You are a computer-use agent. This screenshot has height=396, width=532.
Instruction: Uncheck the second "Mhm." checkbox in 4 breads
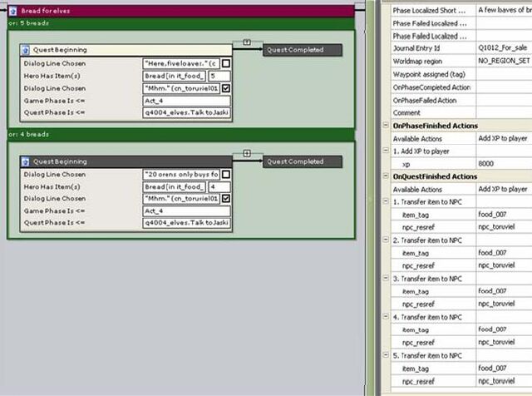[x=226, y=198]
